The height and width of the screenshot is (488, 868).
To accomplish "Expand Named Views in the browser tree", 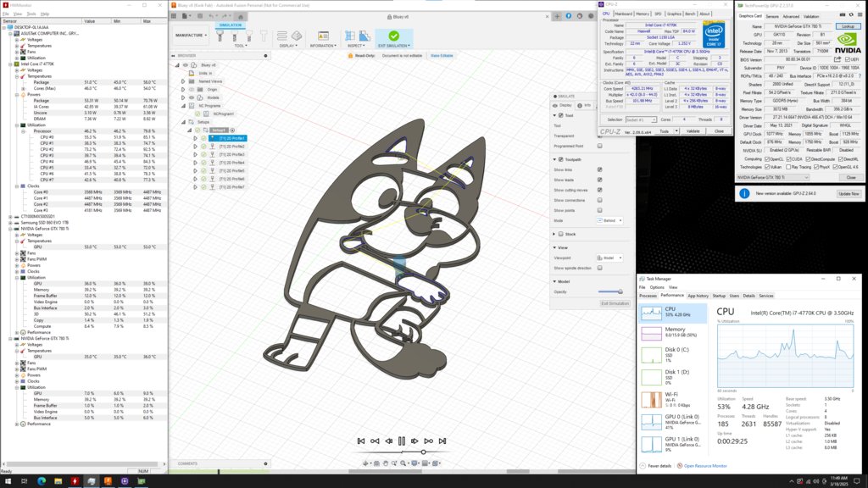I will pyautogui.click(x=183, y=81).
